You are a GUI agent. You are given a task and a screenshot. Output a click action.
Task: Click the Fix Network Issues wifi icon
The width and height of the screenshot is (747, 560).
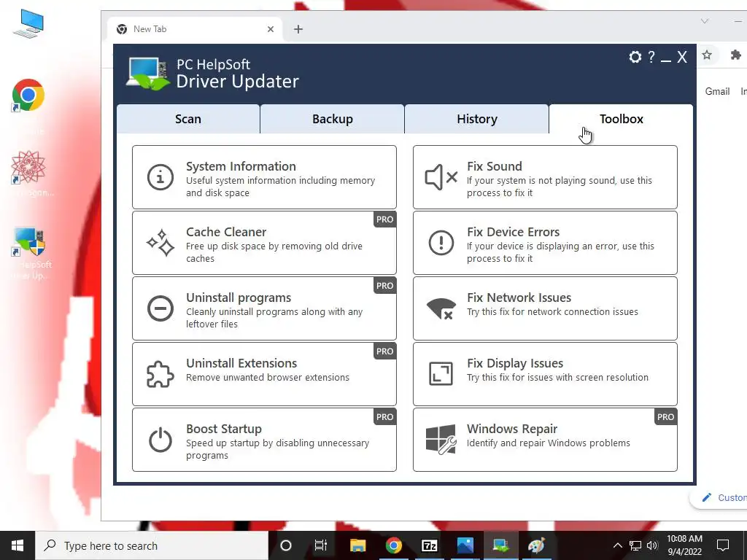tap(441, 308)
